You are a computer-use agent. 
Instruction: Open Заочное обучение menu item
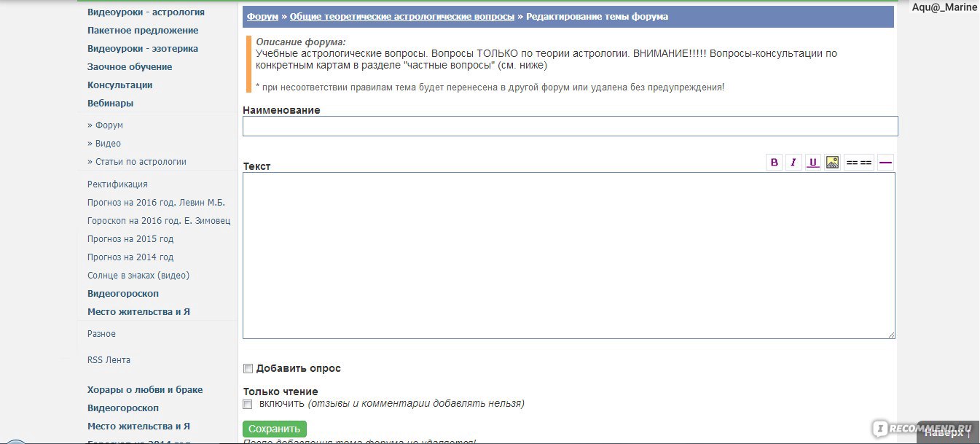(x=130, y=67)
